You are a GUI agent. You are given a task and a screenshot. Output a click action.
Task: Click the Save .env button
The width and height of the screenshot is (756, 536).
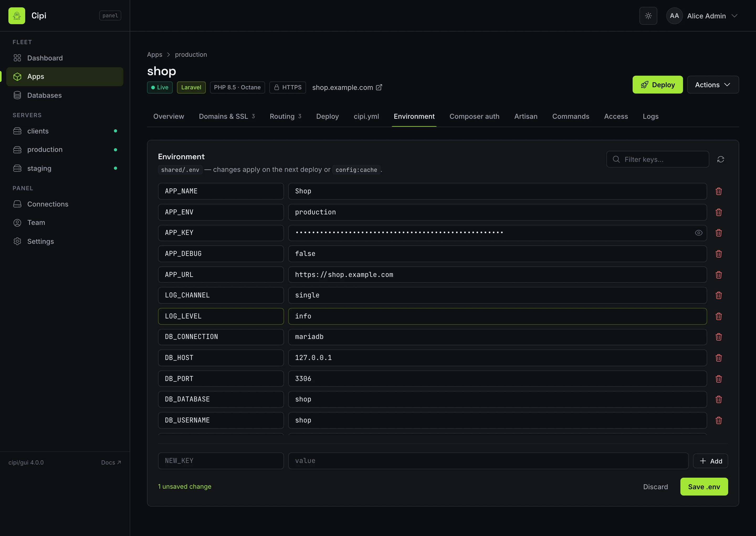click(704, 487)
